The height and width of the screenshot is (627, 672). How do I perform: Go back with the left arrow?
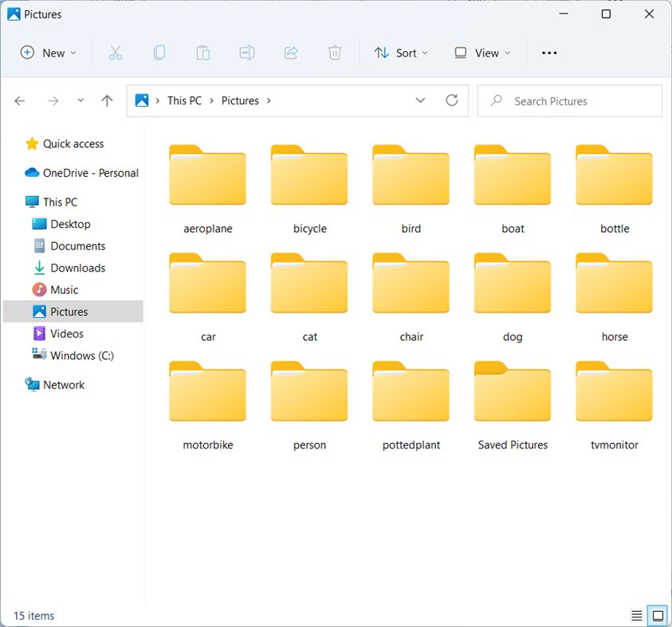point(20,100)
